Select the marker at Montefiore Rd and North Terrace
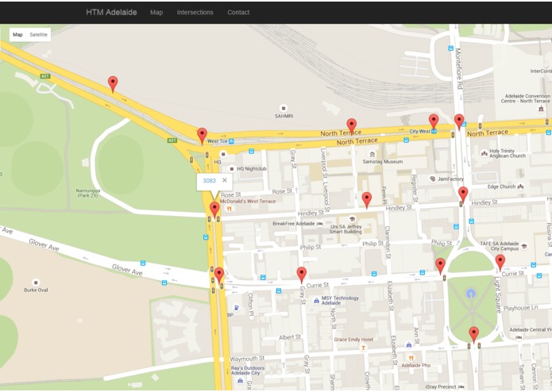Viewport: 552px width, 392px height. (x=459, y=122)
